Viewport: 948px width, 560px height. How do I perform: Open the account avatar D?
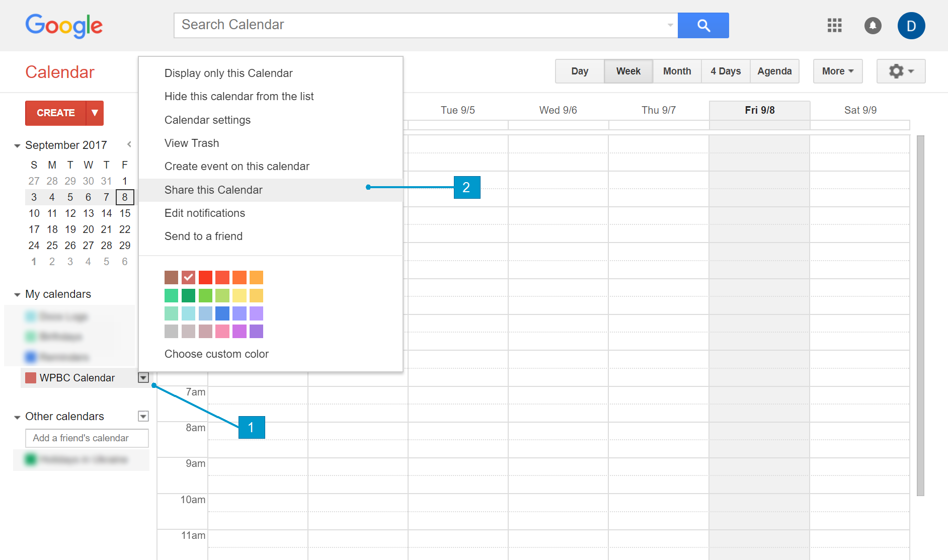coord(911,26)
